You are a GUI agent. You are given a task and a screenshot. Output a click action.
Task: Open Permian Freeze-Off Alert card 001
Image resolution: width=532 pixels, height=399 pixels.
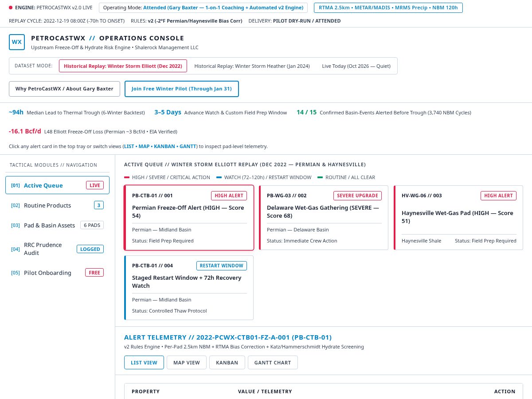click(189, 218)
